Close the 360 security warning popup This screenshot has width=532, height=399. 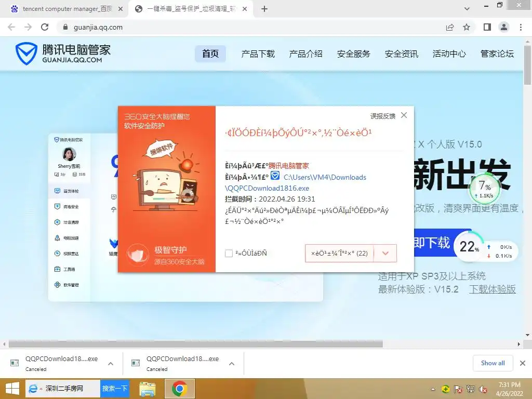[404, 115]
